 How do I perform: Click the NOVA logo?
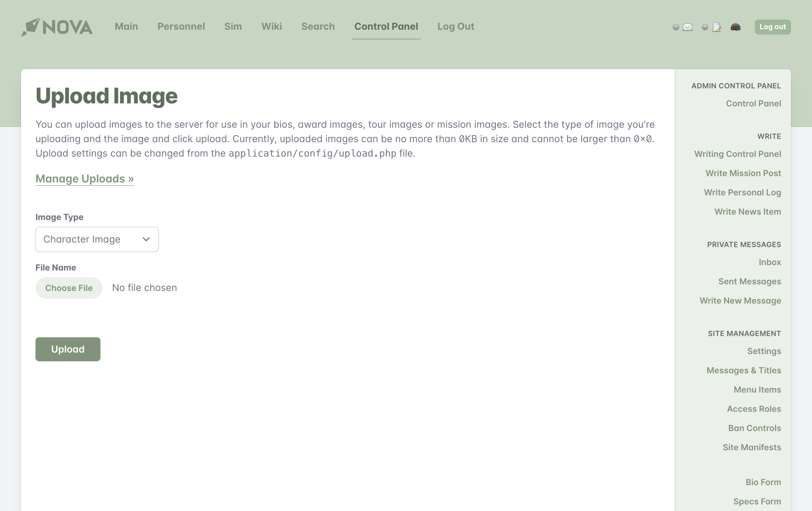[x=57, y=27]
